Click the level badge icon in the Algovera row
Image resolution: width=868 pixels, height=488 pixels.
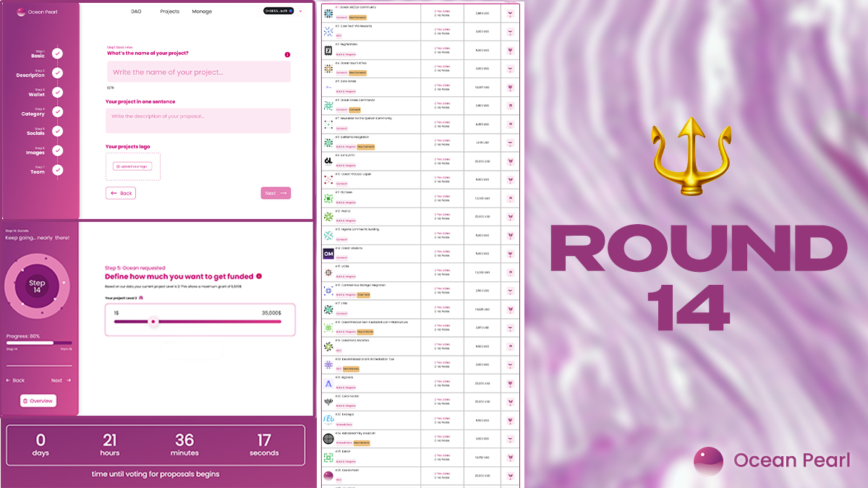click(x=511, y=383)
